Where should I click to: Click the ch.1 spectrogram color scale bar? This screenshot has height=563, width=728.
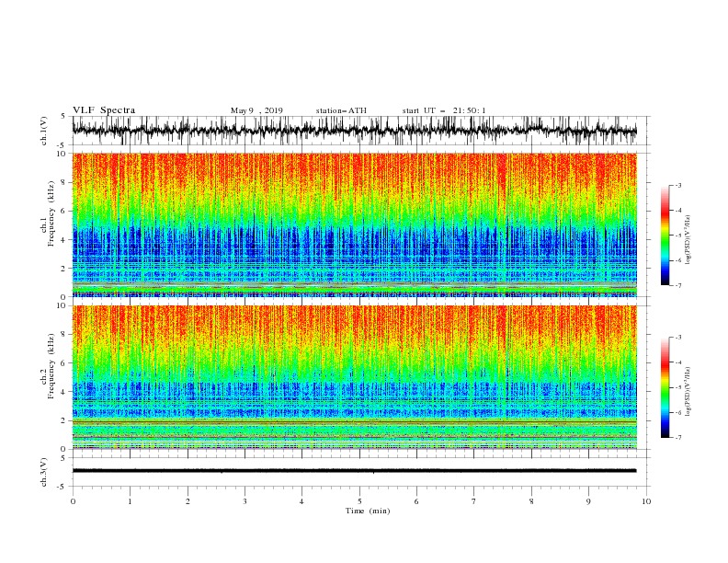(x=665, y=236)
